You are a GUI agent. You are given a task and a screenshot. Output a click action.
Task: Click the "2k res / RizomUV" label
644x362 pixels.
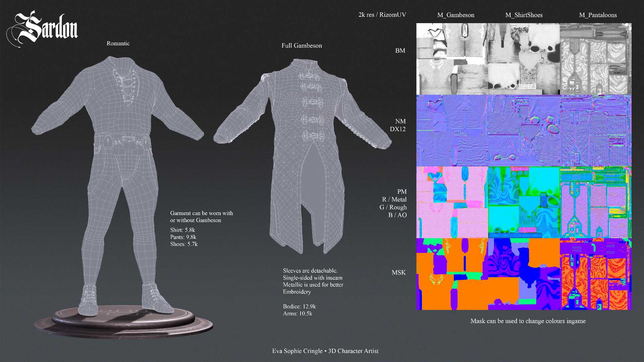click(x=382, y=15)
